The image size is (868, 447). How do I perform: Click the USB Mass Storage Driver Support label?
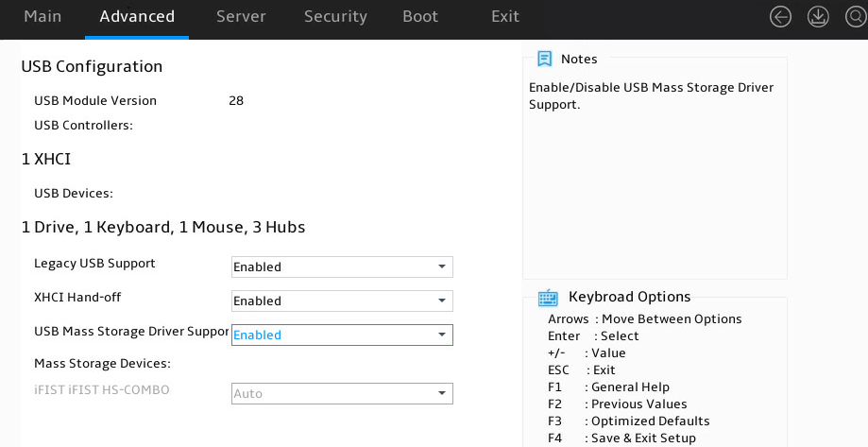point(131,332)
